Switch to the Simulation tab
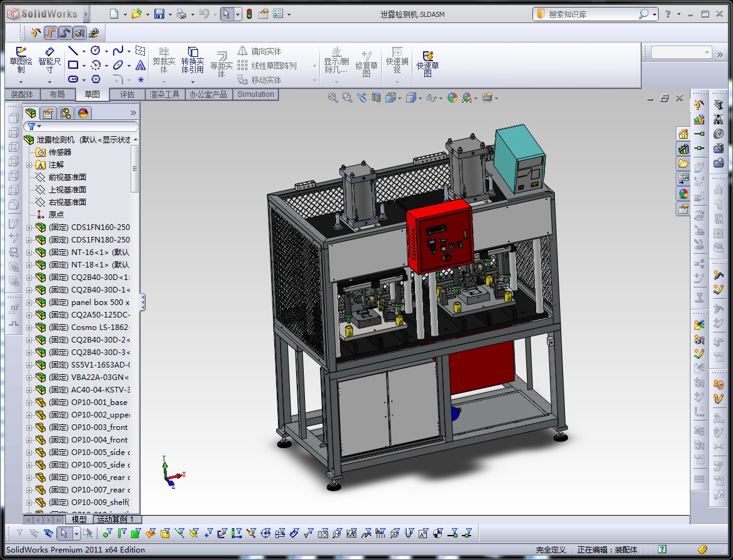The height and width of the screenshot is (560, 733). (x=256, y=94)
